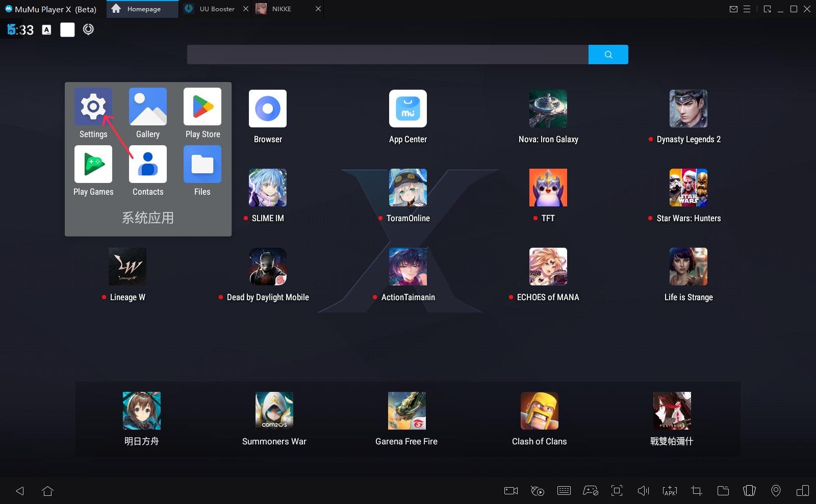This screenshot has width=816, height=504.
Task: Open the shared folder icon
Action: click(723, 491)
